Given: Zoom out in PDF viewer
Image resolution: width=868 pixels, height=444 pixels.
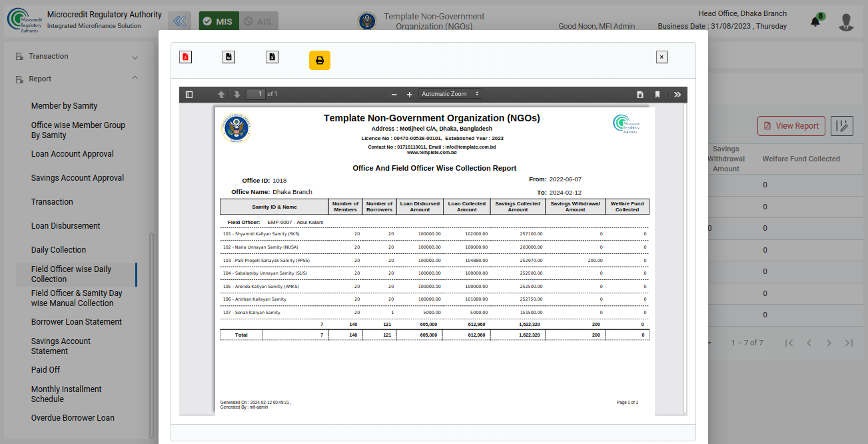Looking at the screenshot, I should (394, 95).
